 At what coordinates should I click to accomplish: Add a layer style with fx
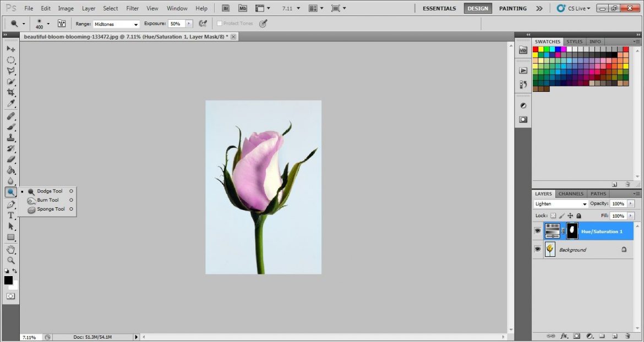(x=564, y=336)
